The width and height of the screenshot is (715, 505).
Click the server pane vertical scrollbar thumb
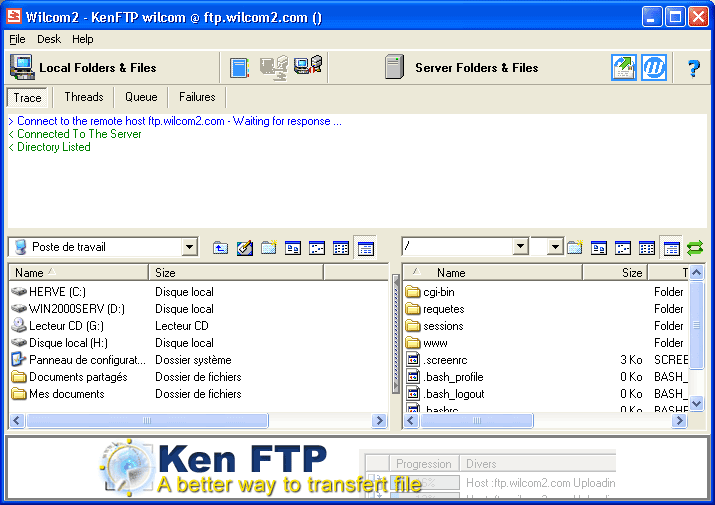click(x=696, y=325)
